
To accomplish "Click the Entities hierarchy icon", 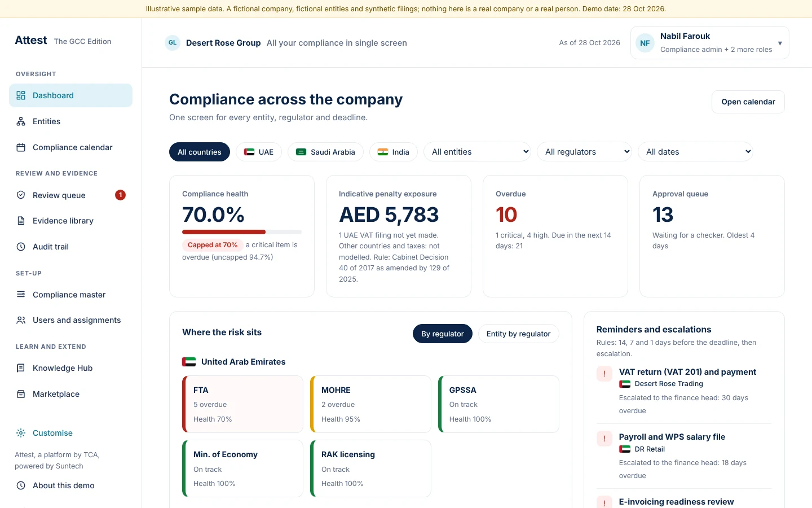I will 21,121.
